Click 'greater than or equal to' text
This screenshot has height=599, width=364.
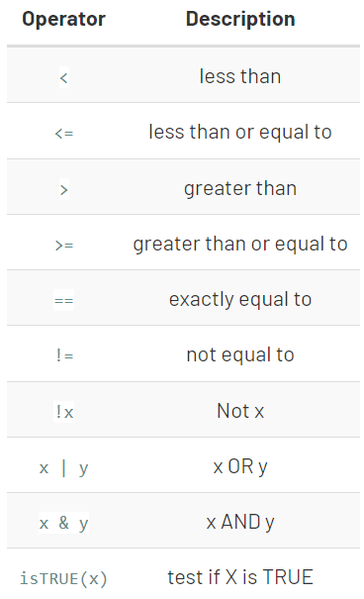click(x=240, y=245)
